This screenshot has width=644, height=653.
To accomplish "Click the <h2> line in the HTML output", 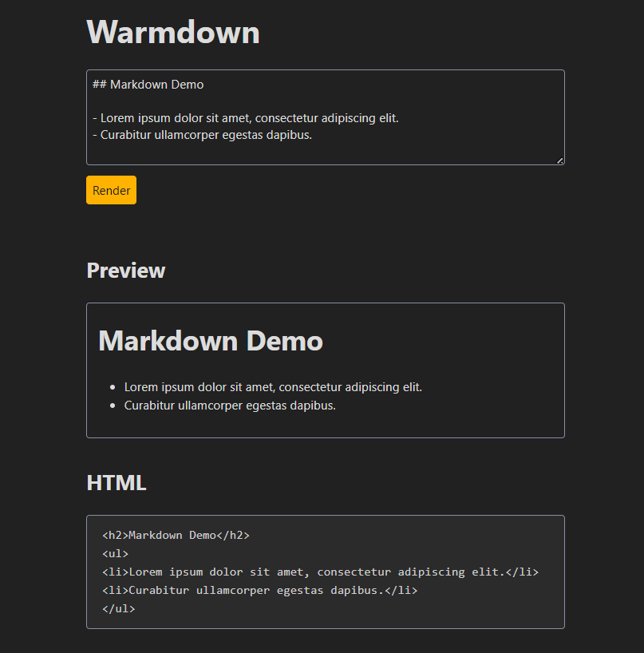I will 176,535.
